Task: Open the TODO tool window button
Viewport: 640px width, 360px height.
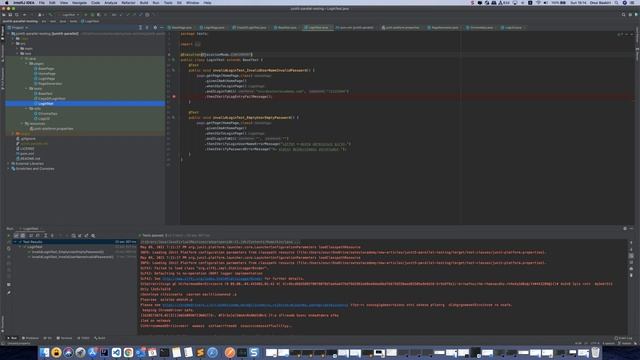Action: pos(84,338)
